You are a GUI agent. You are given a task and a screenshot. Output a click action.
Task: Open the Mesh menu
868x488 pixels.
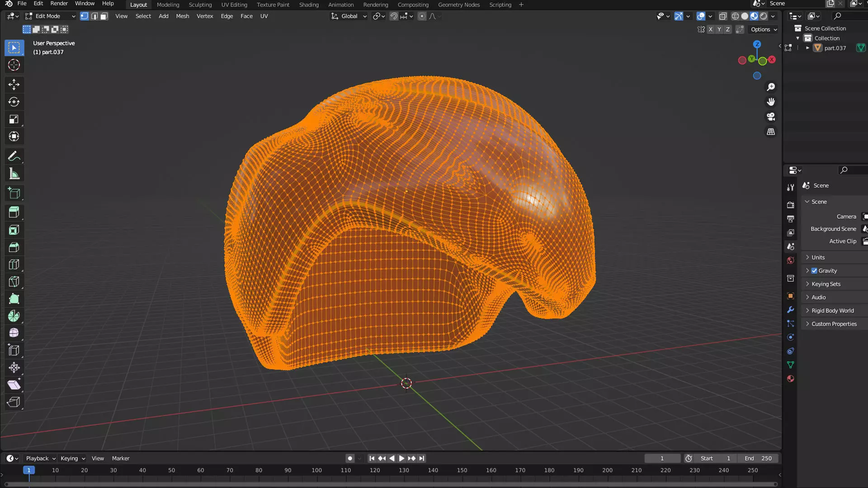[182, 16]
